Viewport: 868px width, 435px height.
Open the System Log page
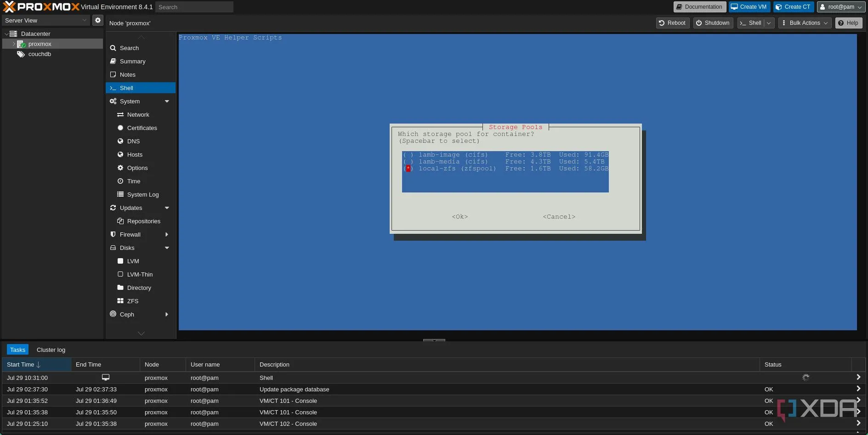(143, 195)
